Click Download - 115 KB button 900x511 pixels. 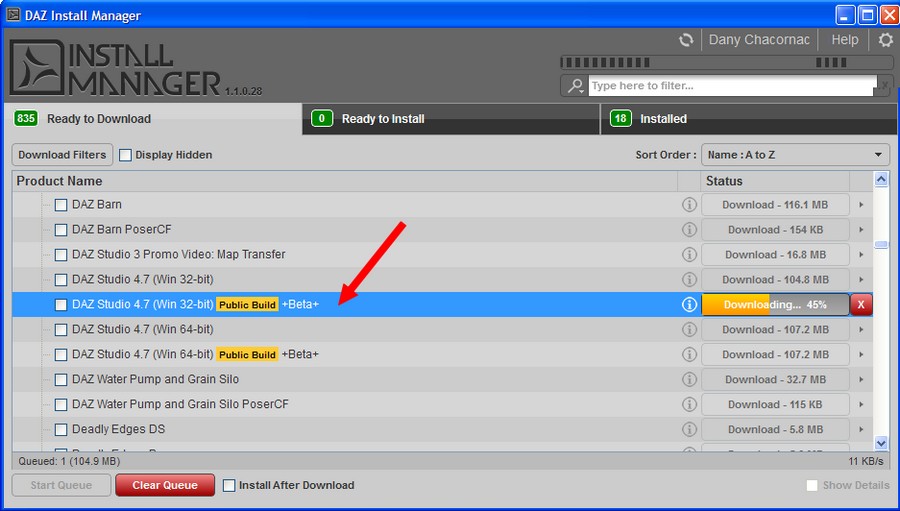coord(775,405)
